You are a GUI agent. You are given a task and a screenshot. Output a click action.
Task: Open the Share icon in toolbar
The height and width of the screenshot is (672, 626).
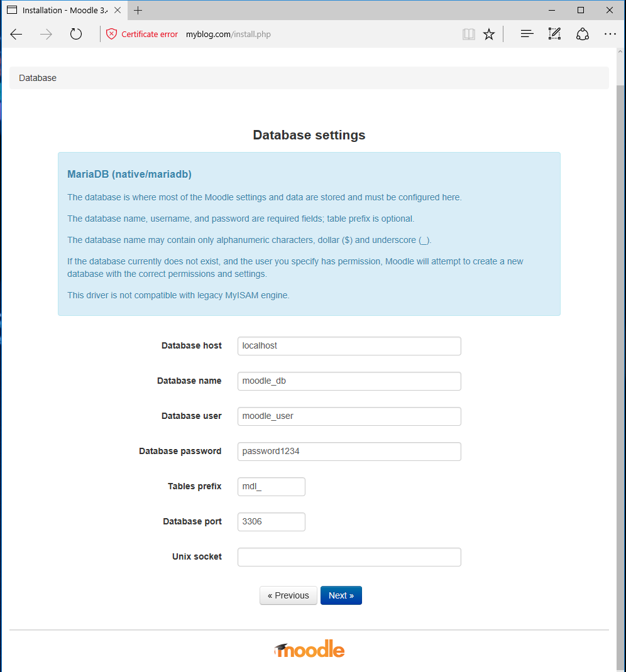[582, 34]
